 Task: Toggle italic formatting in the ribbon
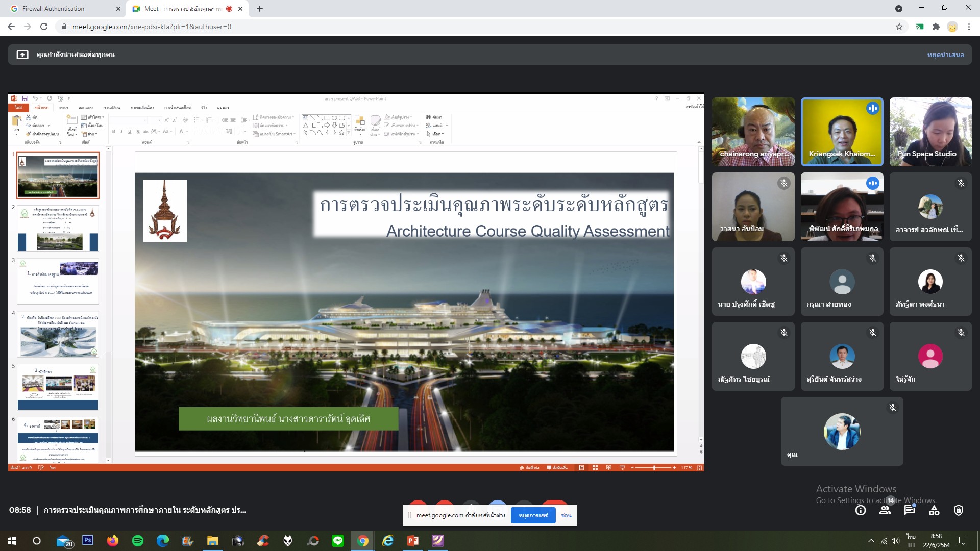[121, 132]
